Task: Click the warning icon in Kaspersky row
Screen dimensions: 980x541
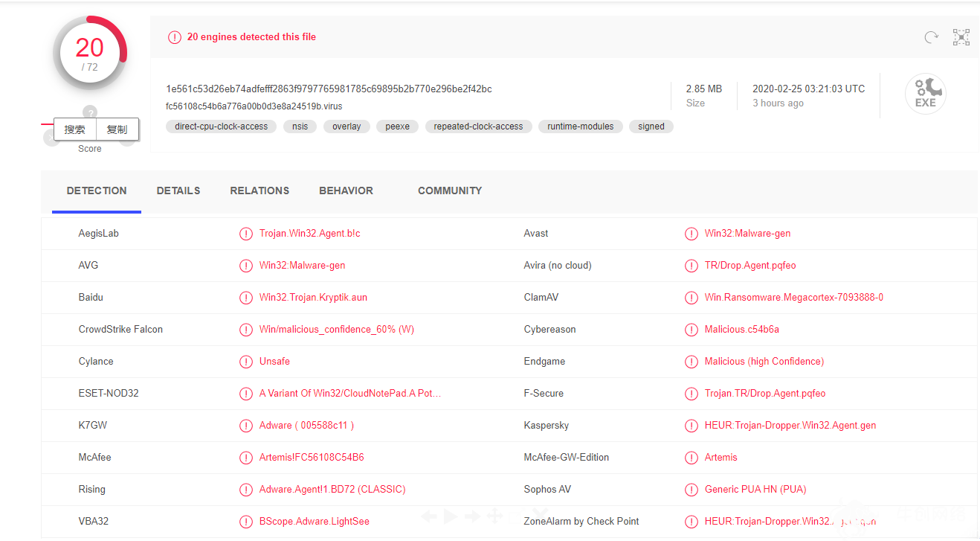Action: (x=692, y=426)
